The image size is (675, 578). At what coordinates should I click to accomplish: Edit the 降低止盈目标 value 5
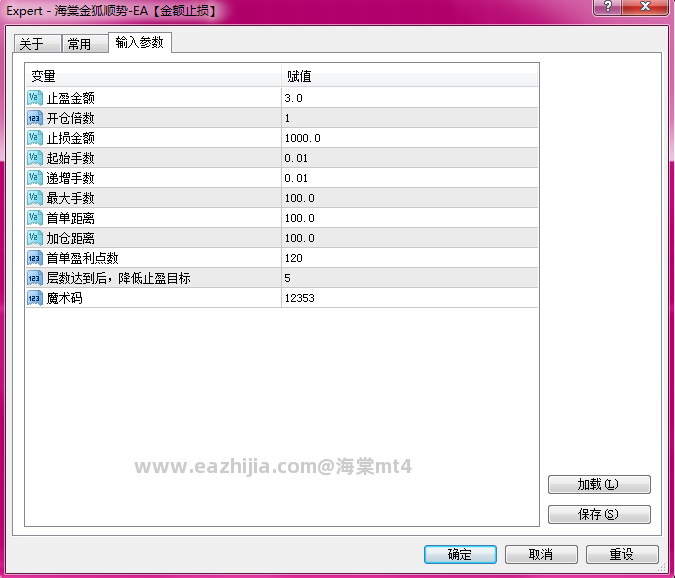pyautogui.click(x=409, y=278)
